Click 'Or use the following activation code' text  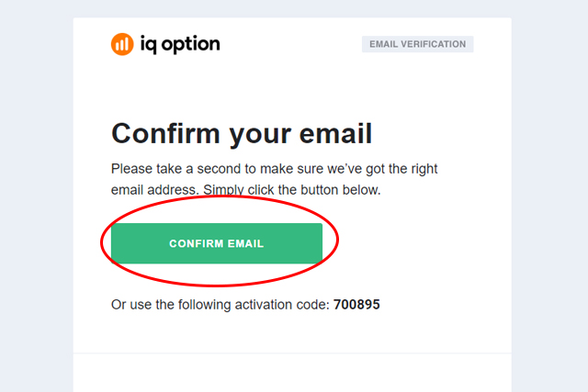click(x=220, y=304)
